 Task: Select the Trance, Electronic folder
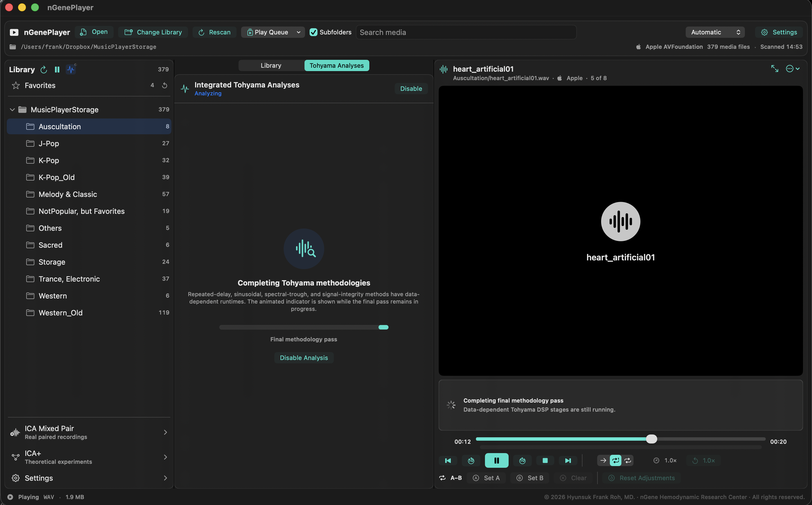[89, 279]
